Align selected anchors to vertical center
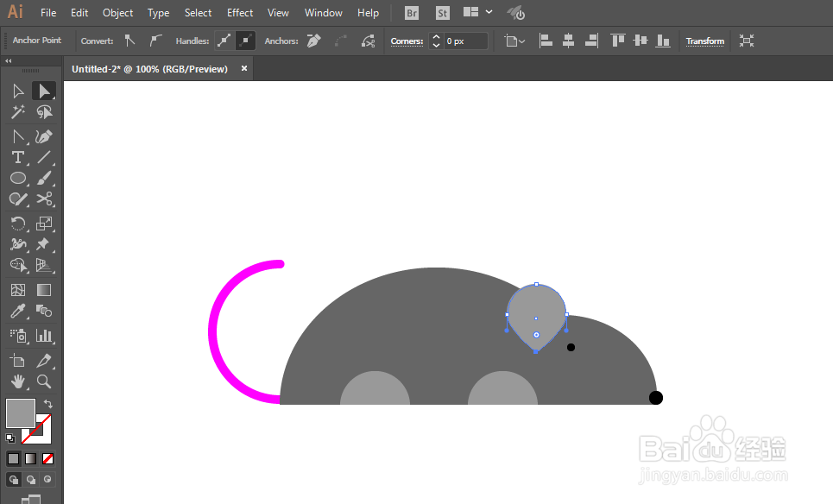833x504 pixels. tap(641, 41)
